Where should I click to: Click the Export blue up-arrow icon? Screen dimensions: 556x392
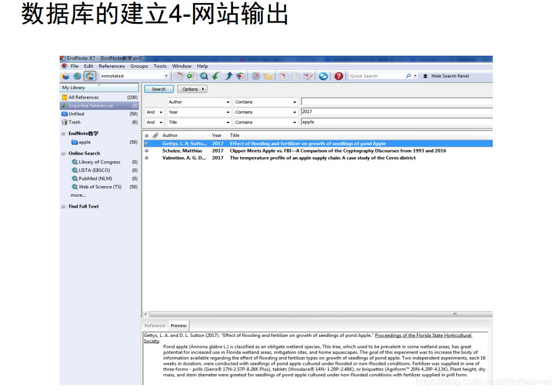click(228, 76)
